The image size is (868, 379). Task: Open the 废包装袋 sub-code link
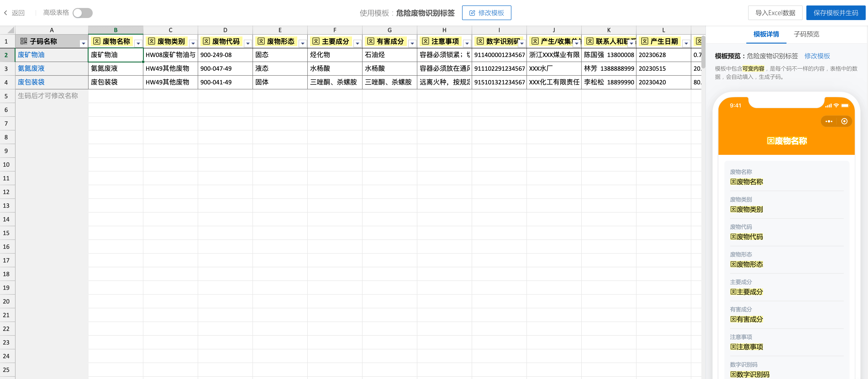point(31,82)
